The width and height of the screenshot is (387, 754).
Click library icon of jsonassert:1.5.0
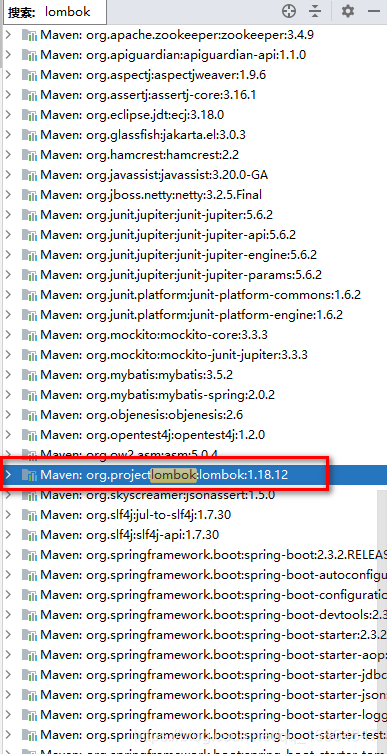tap(29, 495)
